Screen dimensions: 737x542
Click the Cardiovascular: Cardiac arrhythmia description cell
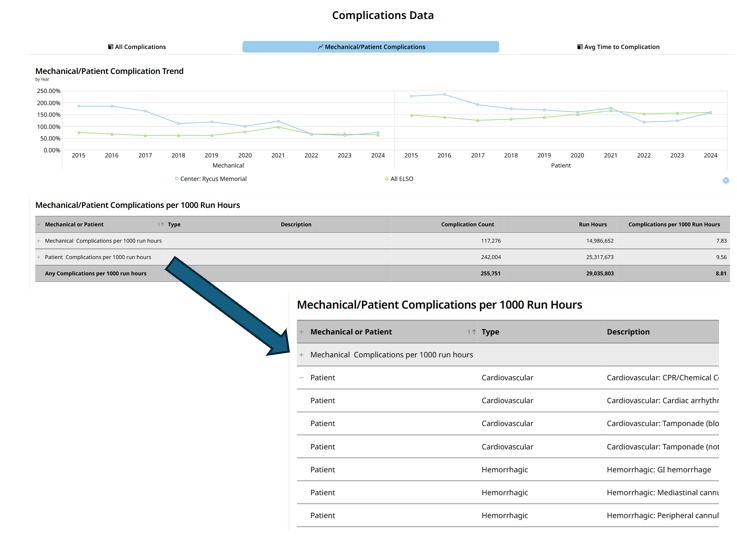pyautogui.click(x=662, y=401)
